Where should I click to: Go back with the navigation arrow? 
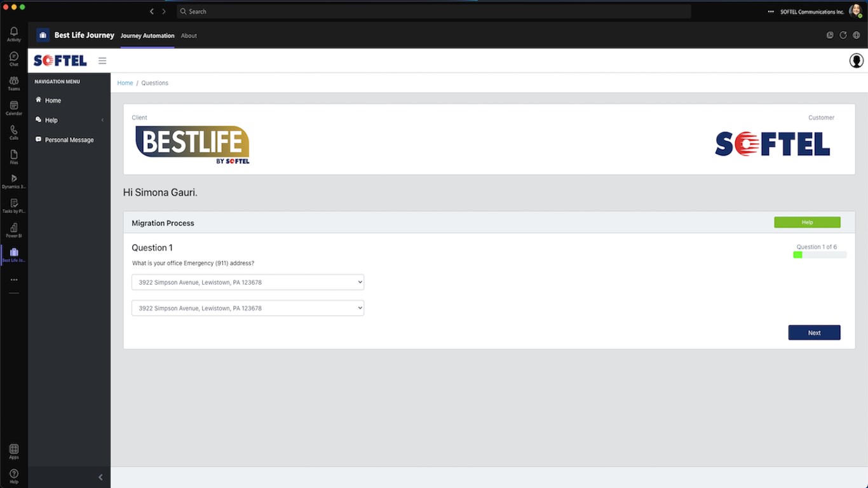click(152, 11)
